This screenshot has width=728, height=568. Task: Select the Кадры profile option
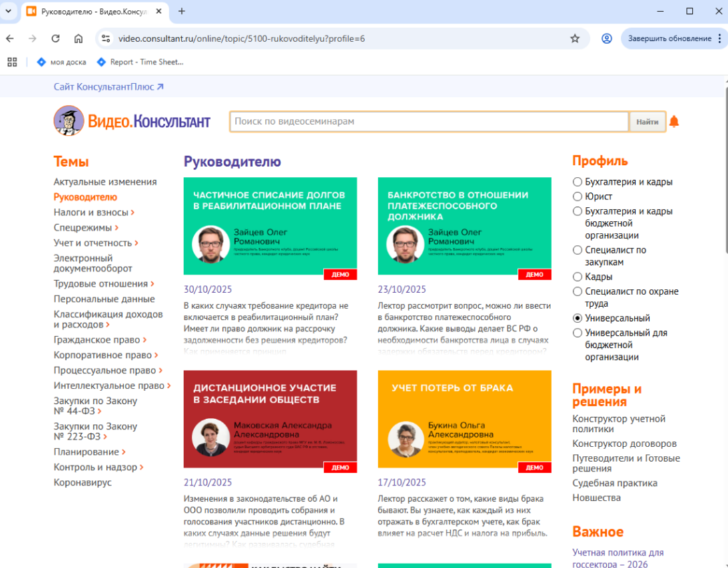tap(578, 277)
